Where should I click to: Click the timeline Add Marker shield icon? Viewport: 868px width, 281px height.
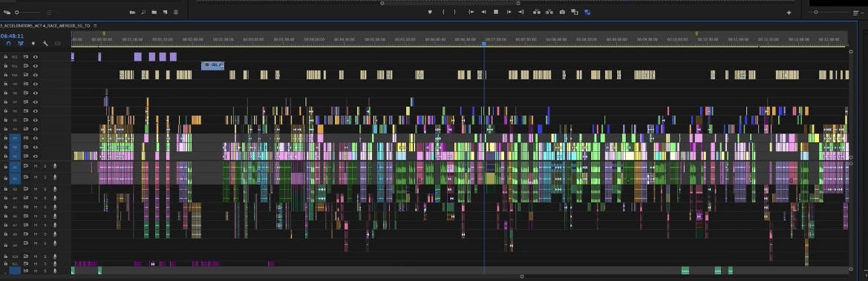coord(33,43)
